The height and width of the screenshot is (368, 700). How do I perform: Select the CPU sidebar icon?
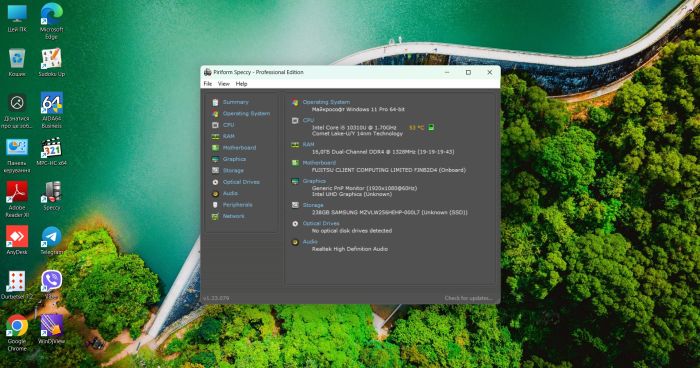[215, 125]
